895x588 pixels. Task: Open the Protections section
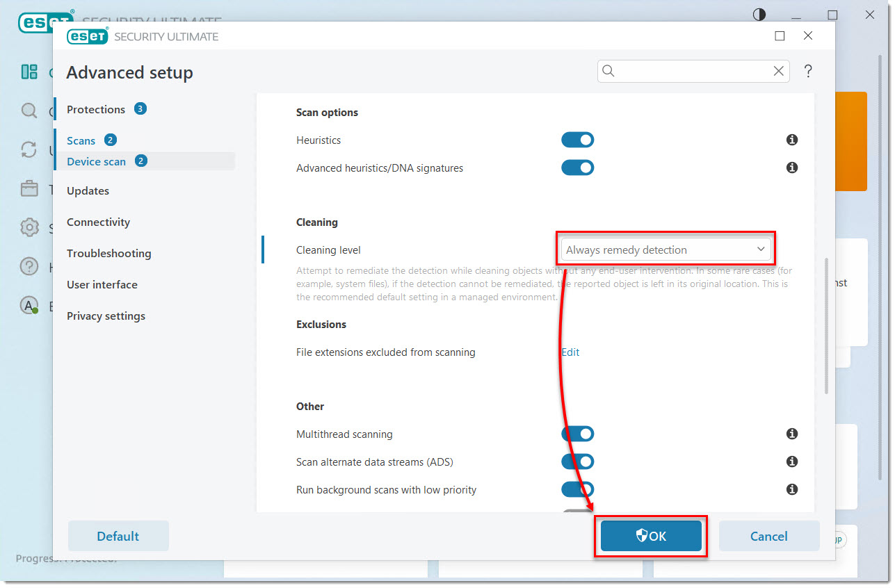pos(96,109)
